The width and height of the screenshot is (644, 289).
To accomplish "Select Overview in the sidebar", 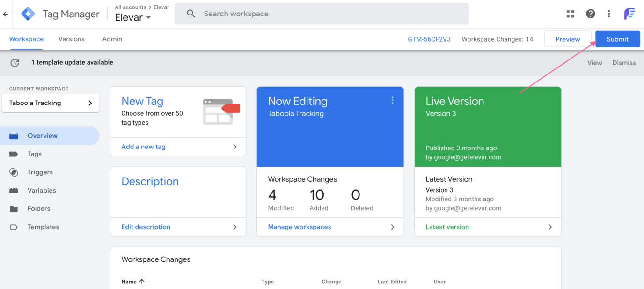I will [50, 136].
